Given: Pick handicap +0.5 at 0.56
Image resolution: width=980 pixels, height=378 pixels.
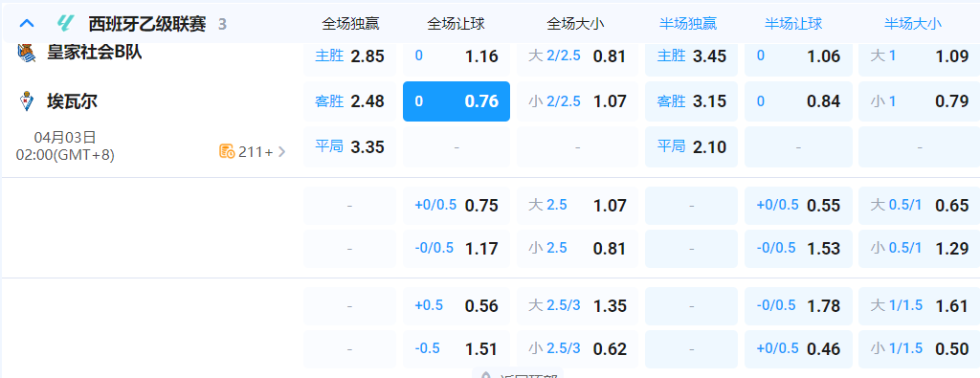Looking at the screenshot, I should [457, 306].
